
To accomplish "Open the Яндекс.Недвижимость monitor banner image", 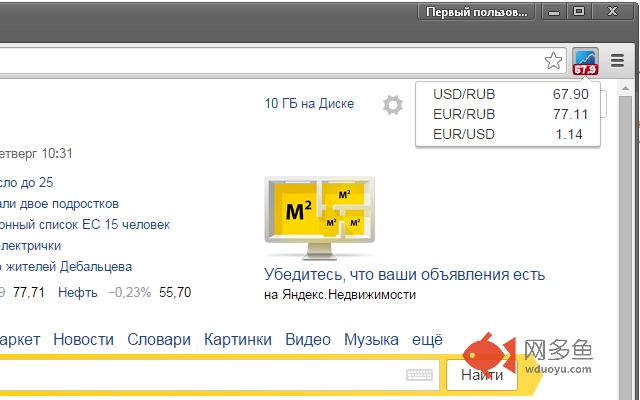I will pyautogui.click(x=320, y=218).
